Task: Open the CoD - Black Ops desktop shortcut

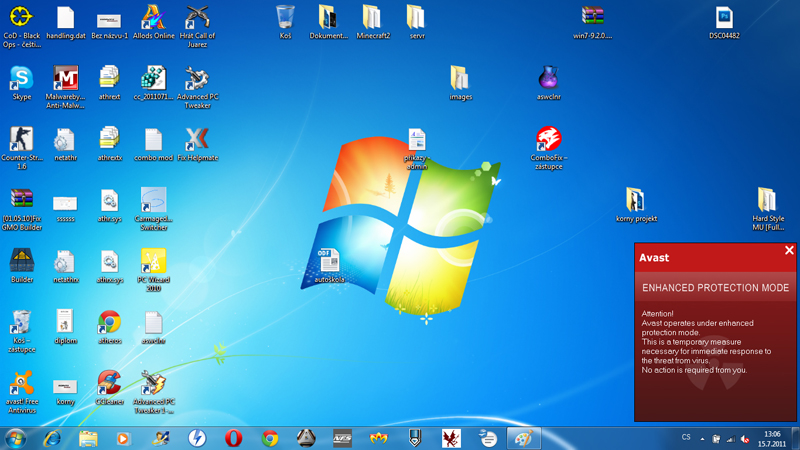Action: [x=21, y=17]
